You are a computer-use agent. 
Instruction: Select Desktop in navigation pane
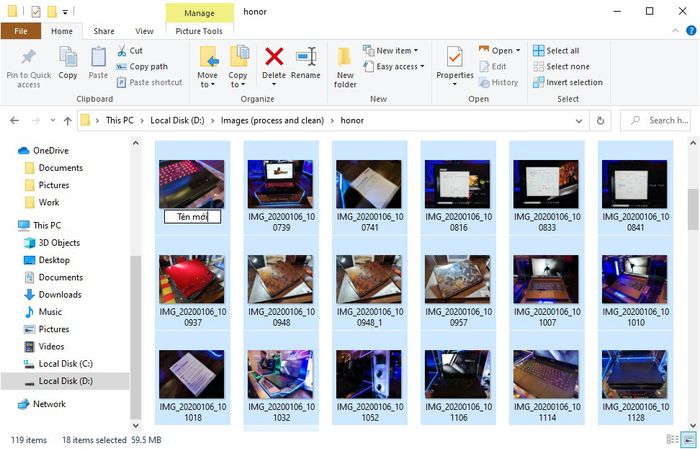tap(47, 260)
